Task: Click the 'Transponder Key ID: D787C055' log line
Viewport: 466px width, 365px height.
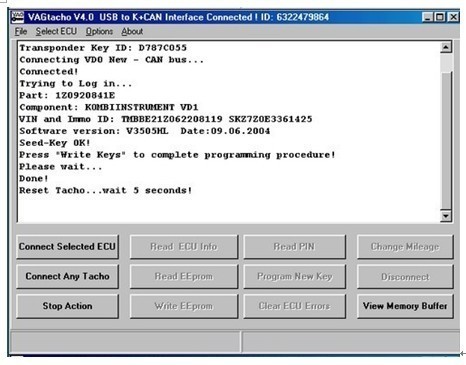Action: tap(103, 48)
